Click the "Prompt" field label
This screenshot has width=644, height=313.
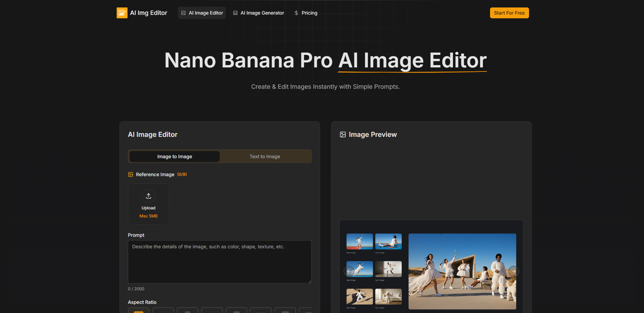click(136, 235)
